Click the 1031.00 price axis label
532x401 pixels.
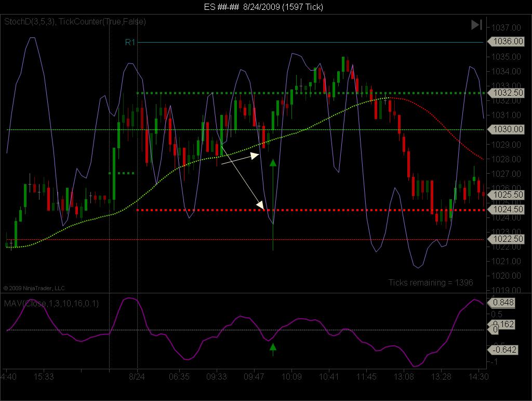click(506, 115)
